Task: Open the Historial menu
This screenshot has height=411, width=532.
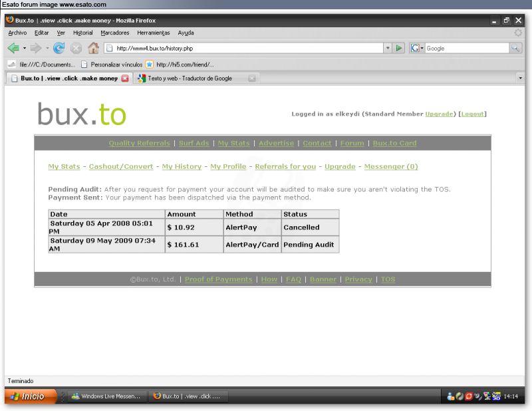Action: click(82, 33)
